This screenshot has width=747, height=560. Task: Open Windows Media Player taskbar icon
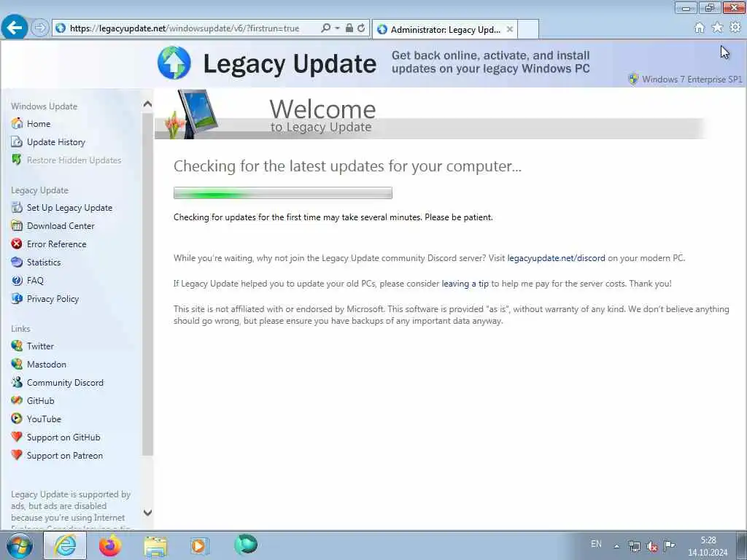(199, 545)
